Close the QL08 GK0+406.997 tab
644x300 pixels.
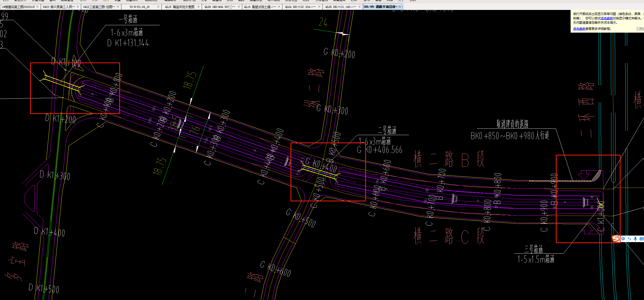tap(239, 7)
